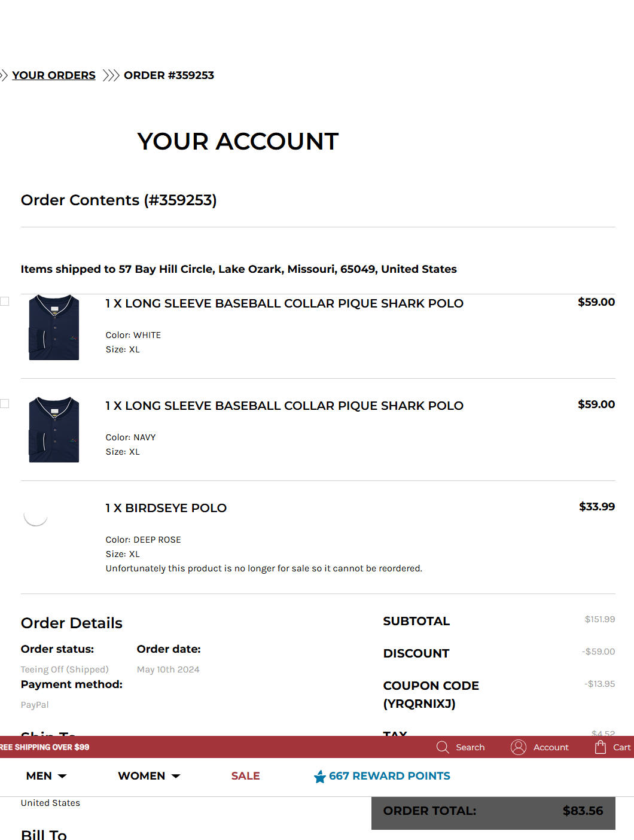Click the reward points star icon
The width and height of the screenshot is (634, 840).
click(320, 777)
